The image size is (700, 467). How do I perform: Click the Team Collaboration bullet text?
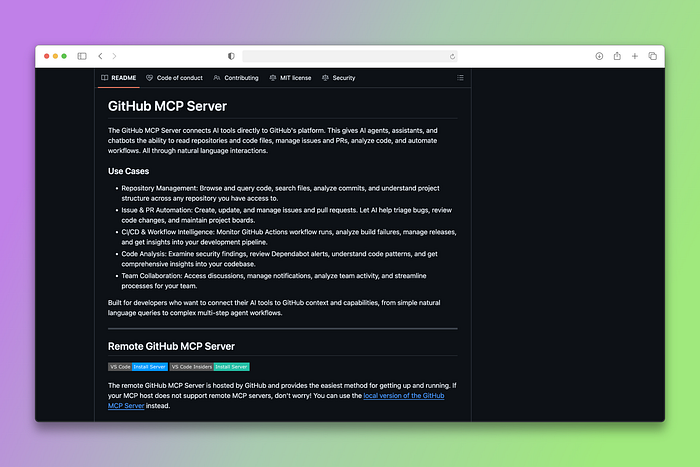[x=274, y=281]
